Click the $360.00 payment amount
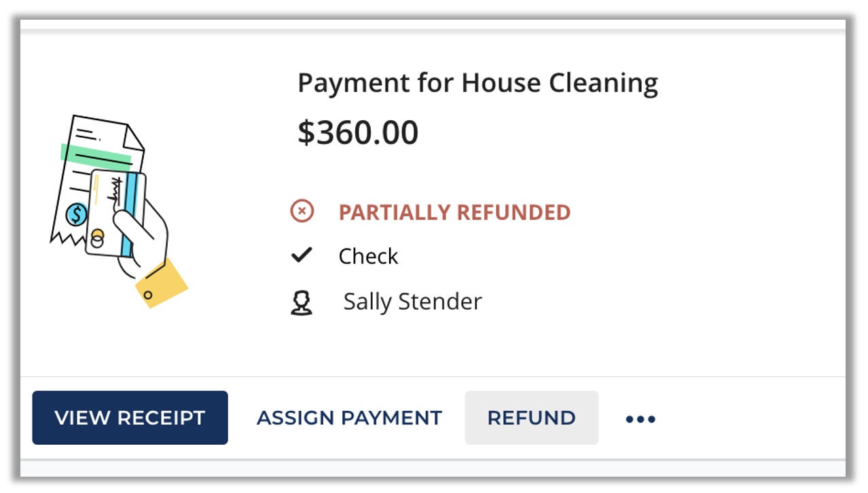 [x=358, y=132]
